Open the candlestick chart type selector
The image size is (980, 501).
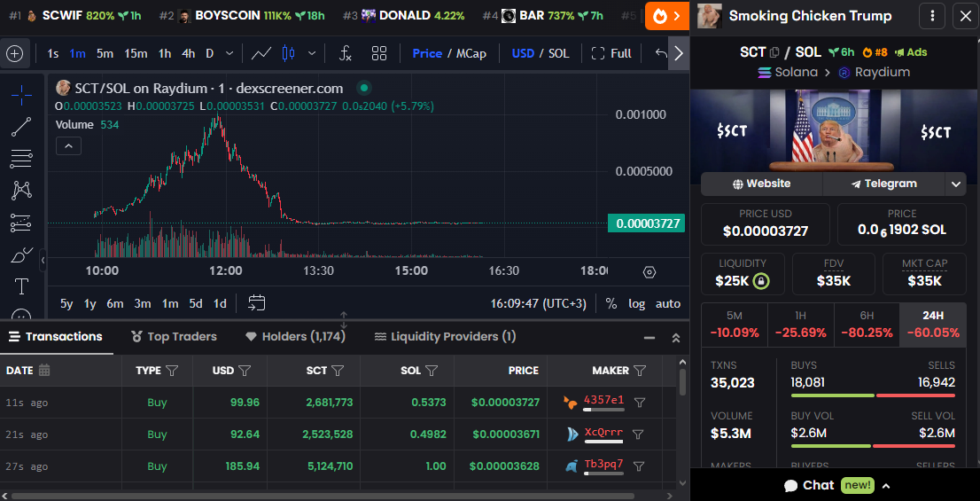coord(287,53)
